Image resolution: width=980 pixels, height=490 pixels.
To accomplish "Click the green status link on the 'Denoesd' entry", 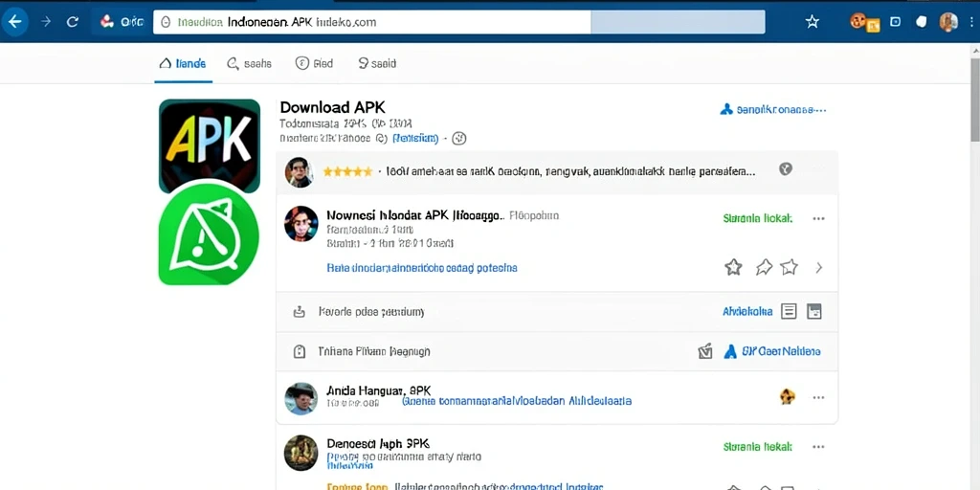I will click(758, 447).
